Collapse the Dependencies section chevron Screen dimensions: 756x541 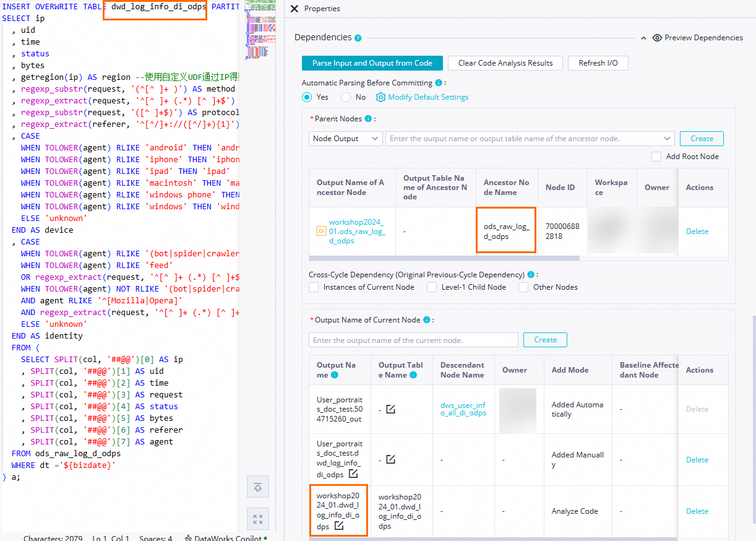(643, 38)
